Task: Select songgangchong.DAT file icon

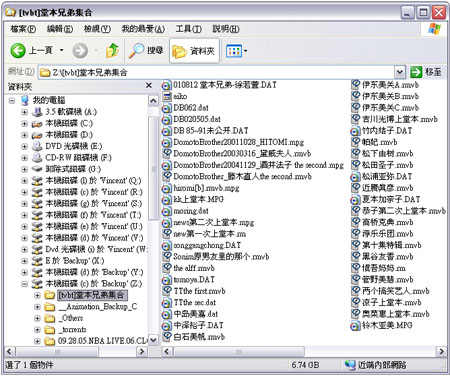Action: [x=166, y=246]
